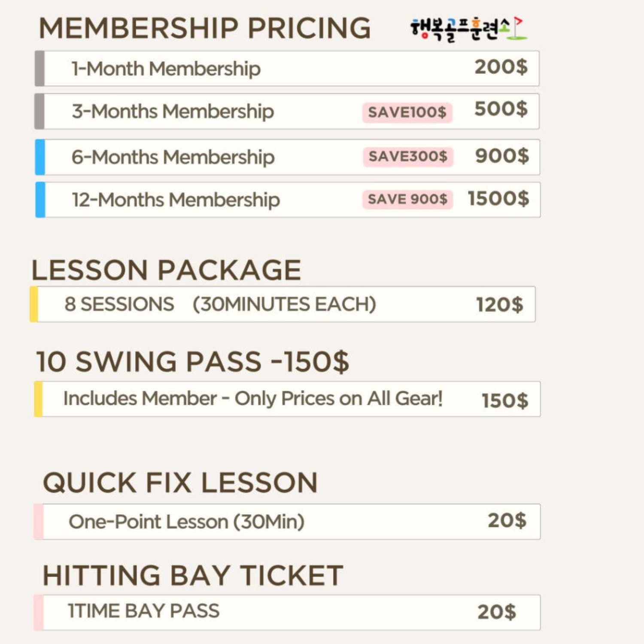Viewport: 644px width, 644px height.
Task: Select the One-Point Lesson (30Min) row
Action: coord(287,522)
